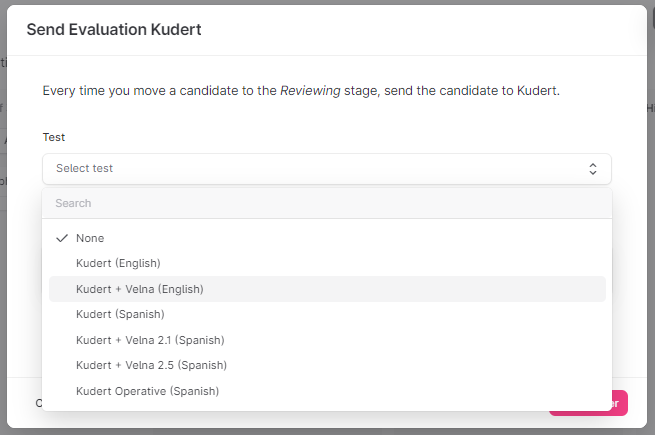The width and height of the screenshot is (655, 435).
Task: Click the italic Reviewing stage word
Action: [310, 91]
